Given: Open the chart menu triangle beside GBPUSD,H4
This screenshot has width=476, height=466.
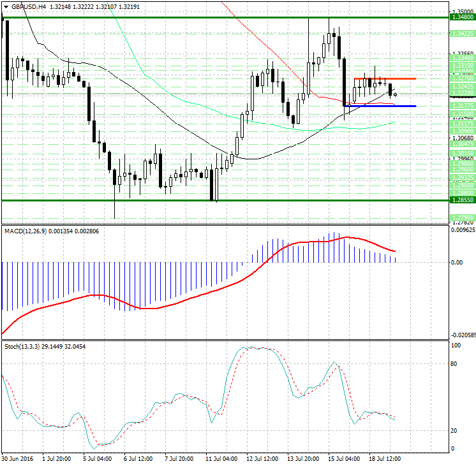Looking at the screenshot, I should point(6,6).
